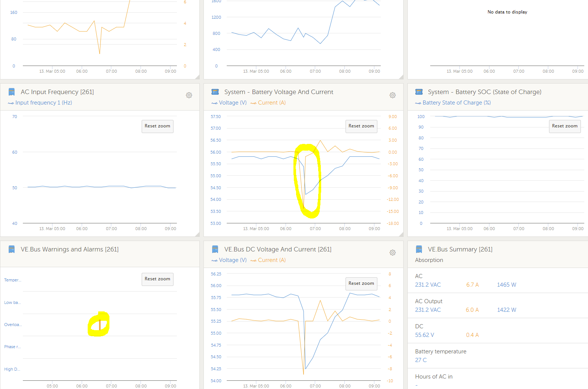Click the AC input 231.2 VAC value

pyautogui.click(x=428, y=285)
